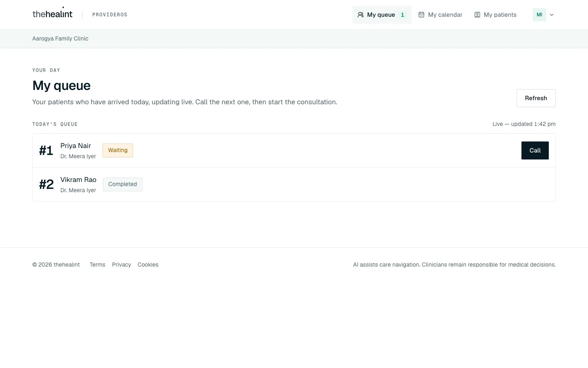Call patient Priya Nair
This screenshot has height=368, width=588.
[535, 150]
